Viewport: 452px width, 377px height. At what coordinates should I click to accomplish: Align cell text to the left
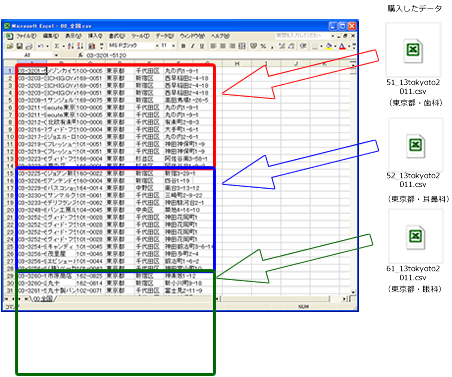[x=213, y=46]
